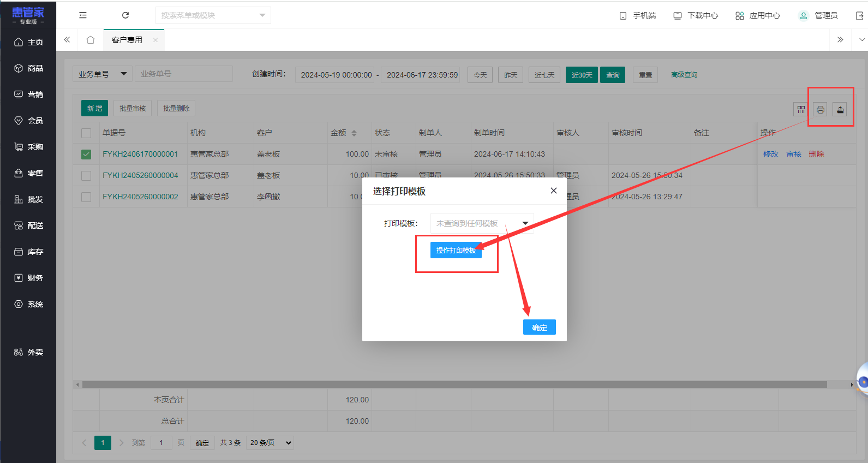Open the 手机端 mobile link
The height and width of the screenshot is (463, 868).
coord(638,15)
